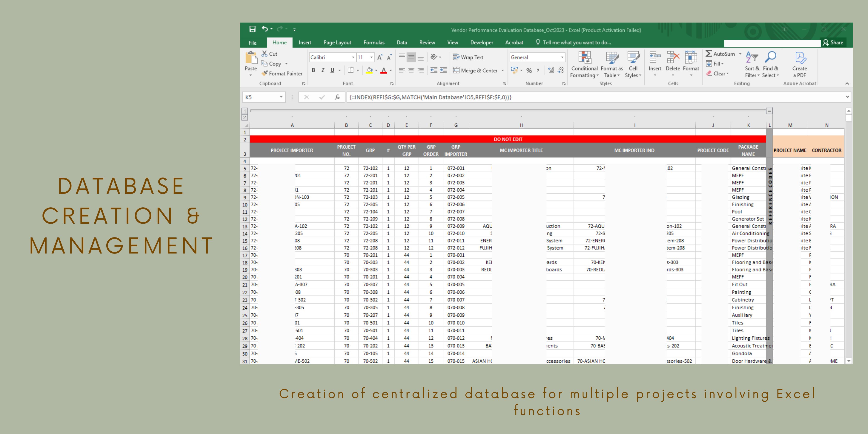Increase decimal places icon

(x=551, y=70)
